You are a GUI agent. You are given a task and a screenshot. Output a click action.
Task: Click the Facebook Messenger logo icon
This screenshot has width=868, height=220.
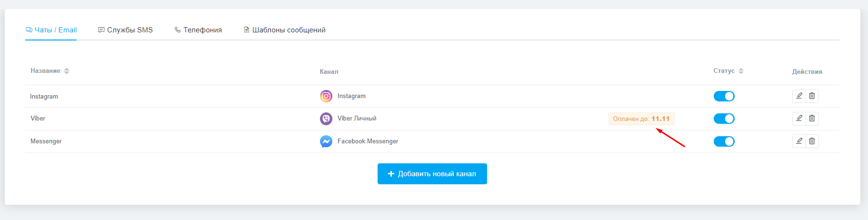(326, 141)
